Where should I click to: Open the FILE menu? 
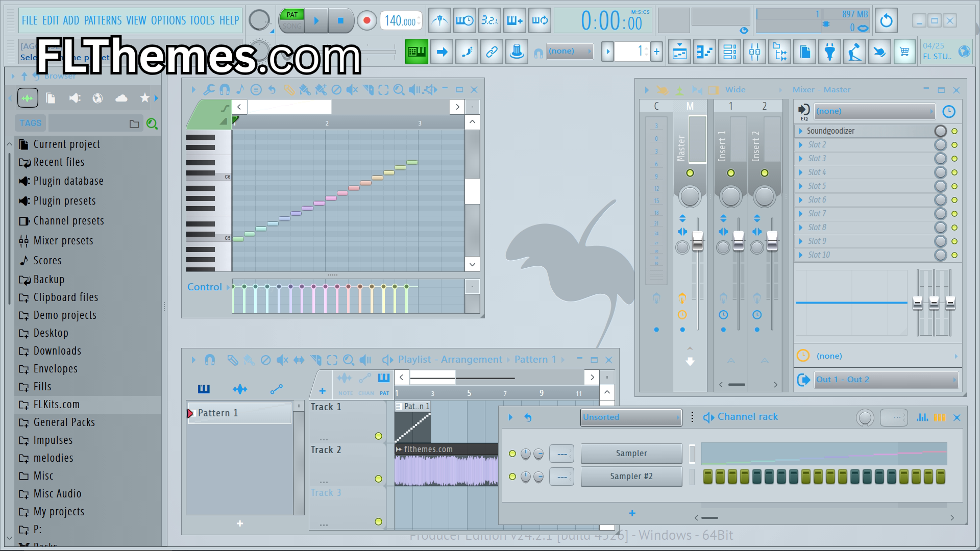click(30, 20)
